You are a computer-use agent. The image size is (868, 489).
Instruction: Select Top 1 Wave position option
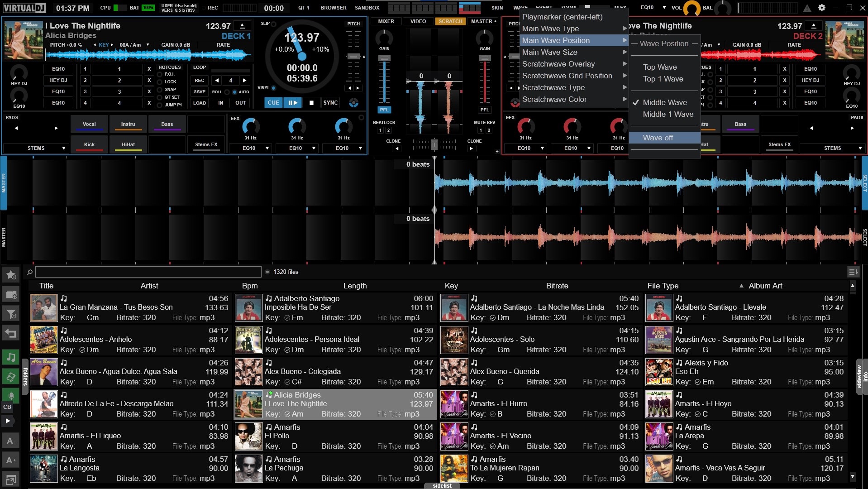coord(664,79)
